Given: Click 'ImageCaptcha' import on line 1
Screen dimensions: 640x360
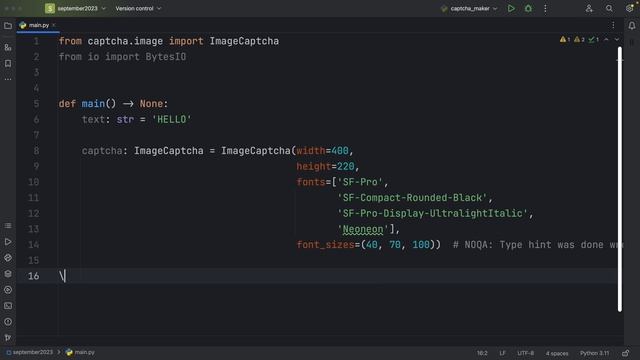Looking at the screenshot, I should [x=244, y=41].
